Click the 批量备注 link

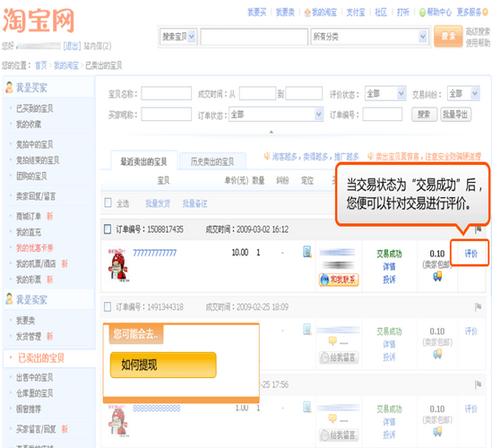click(195, 203)
